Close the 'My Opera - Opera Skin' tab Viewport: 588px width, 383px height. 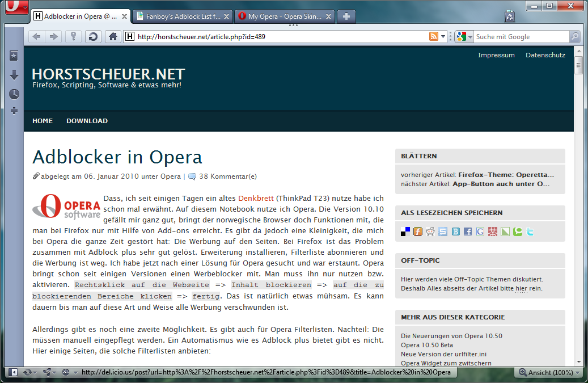(328, 16)
